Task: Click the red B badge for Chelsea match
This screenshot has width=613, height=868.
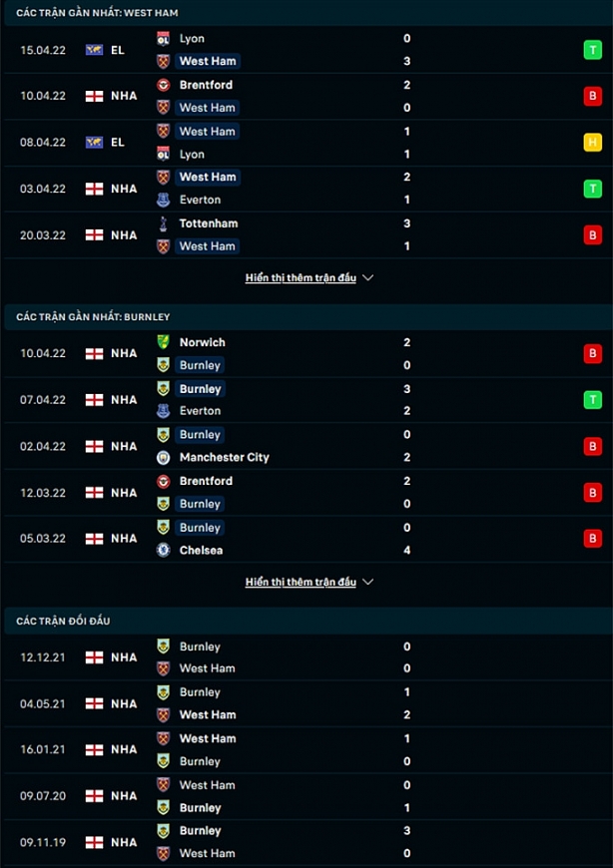Action: 593,539
